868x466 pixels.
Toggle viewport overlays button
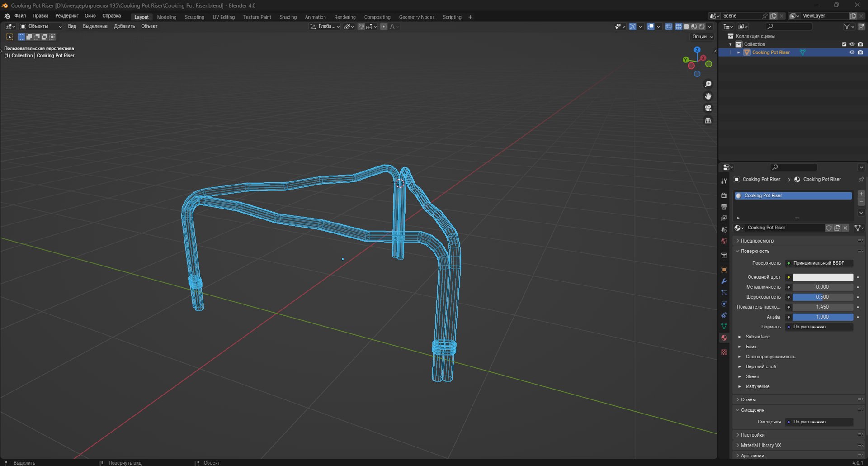(651, 26)
